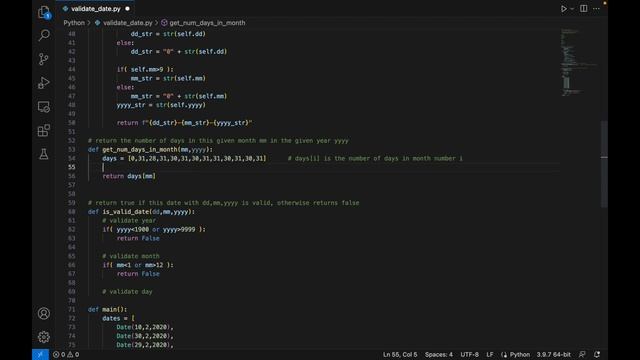This screenshot has width=640, height=360.
Task: Click the unsaved dot on validate_date.py tab
Action: point(127,9)
